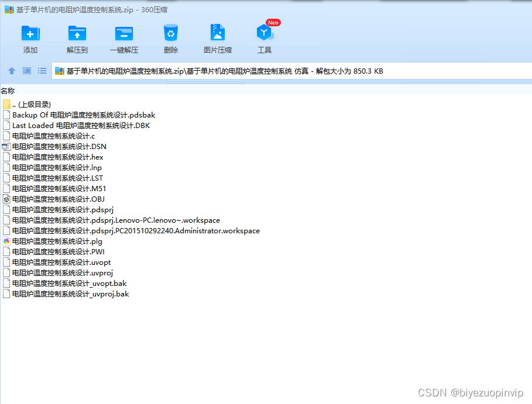Click the folder icon of 上级目录

point(6,104)
